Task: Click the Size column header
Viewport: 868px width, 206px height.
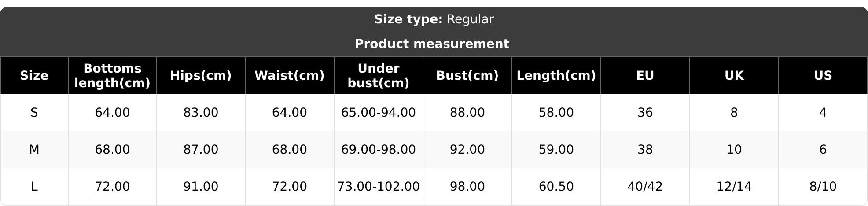Action: [34, 76]
